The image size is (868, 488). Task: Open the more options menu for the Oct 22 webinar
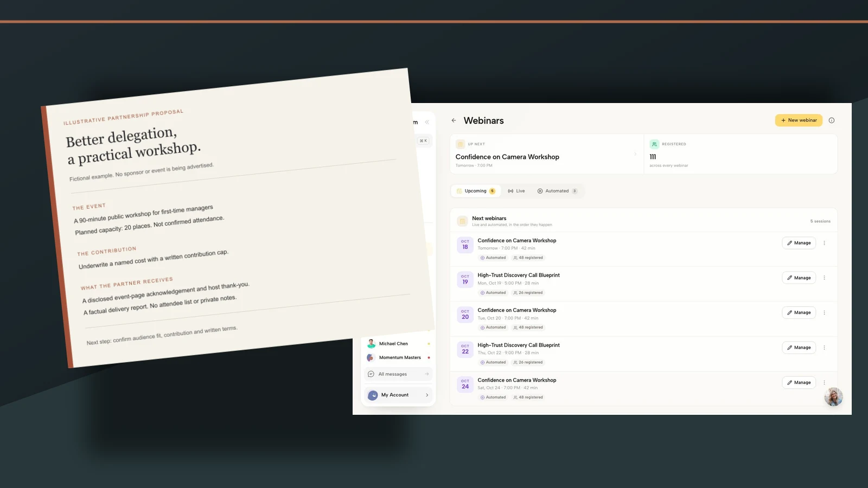click(x=824, y=348)
